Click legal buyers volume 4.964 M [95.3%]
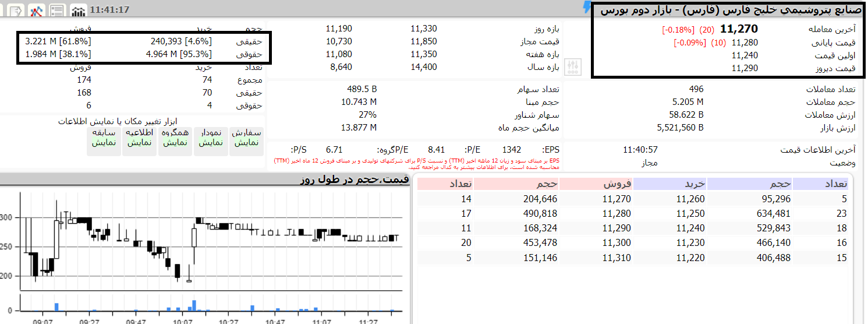Image resolution: width=868 pixels, height=324 pixels. [179, 54]
